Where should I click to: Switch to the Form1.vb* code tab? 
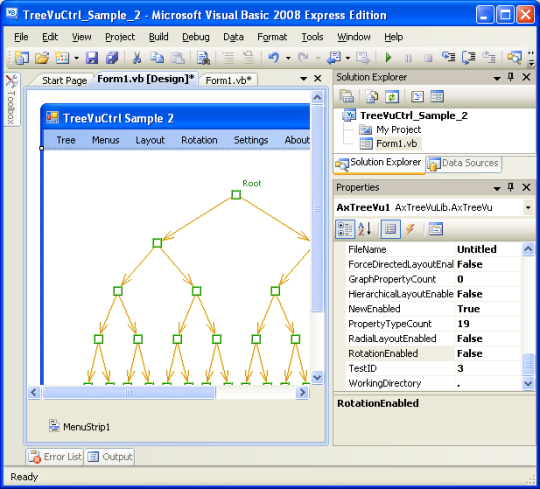[x=228, y=80]
